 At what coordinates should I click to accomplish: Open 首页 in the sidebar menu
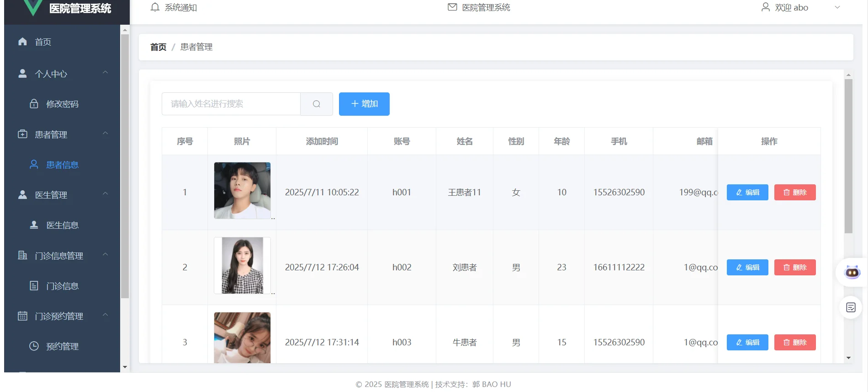[62, 42]
